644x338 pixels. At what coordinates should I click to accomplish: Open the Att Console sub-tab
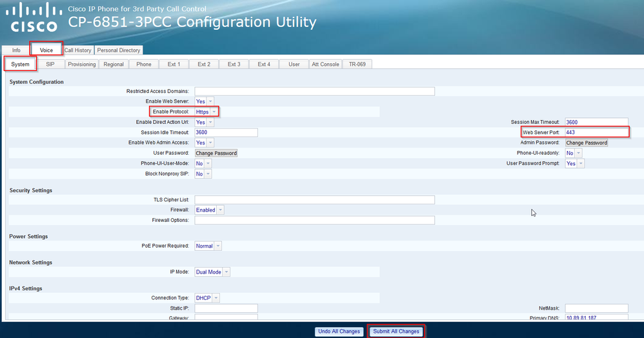pyautogui.click(x=325, y=64)
